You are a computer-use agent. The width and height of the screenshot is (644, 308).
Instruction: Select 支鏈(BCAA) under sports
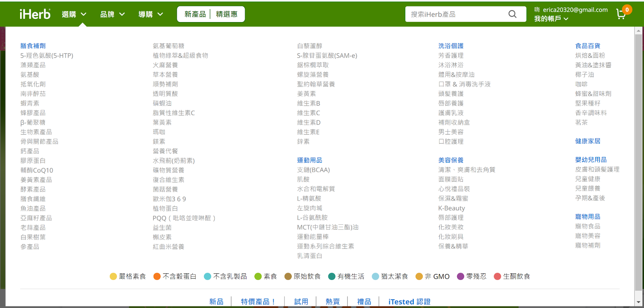(x=314, y=170)
